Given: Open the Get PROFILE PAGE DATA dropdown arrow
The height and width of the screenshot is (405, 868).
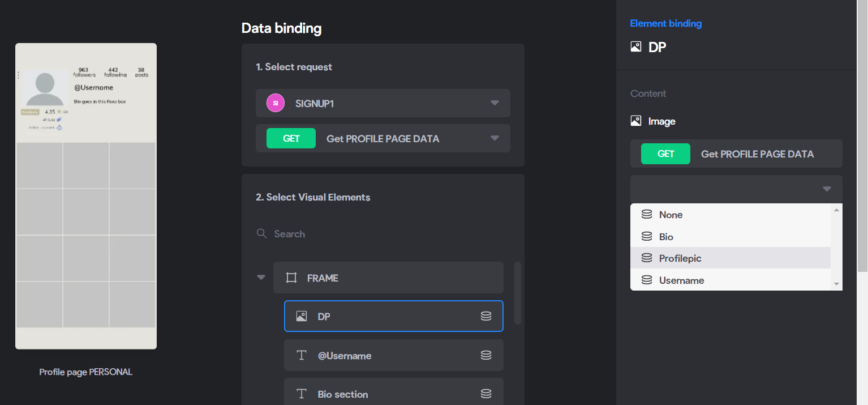Looking at the screenshot, I should (495, 138).
